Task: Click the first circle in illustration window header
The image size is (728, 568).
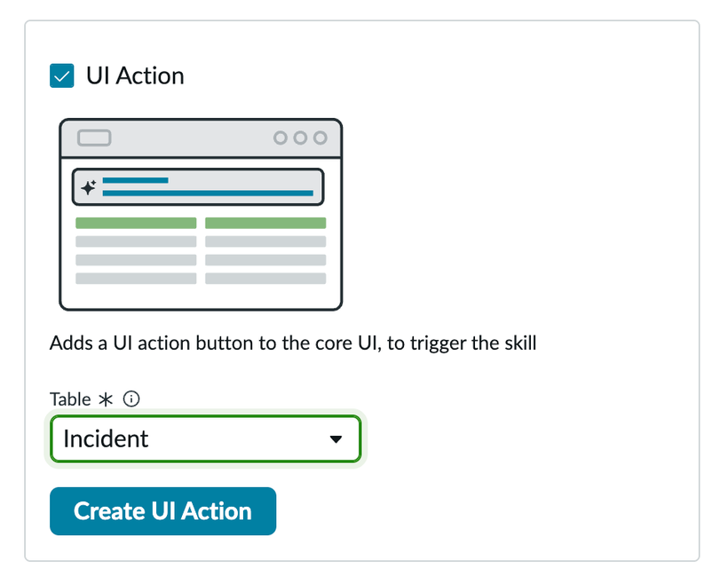Action: (x=281, y=138)
